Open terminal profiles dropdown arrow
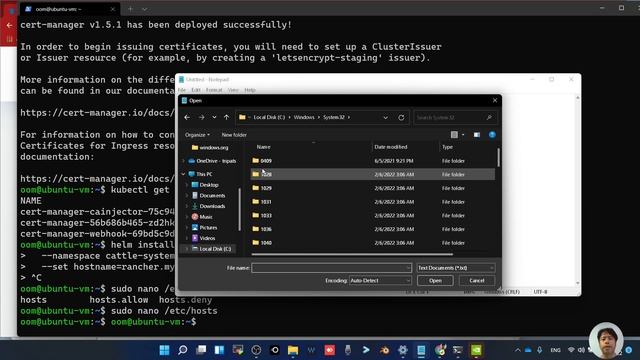 144,9
